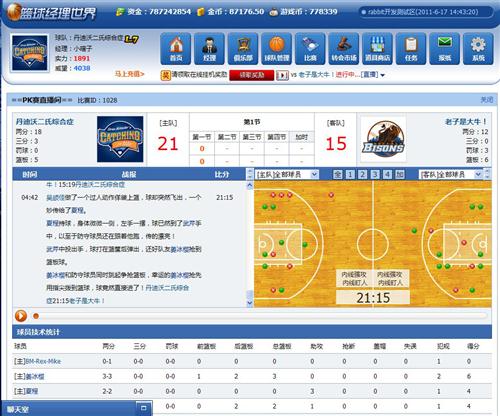The height and width of the screenshot is (416, 500).
Task: Click the replay progress knob
Action: (36, 316)
